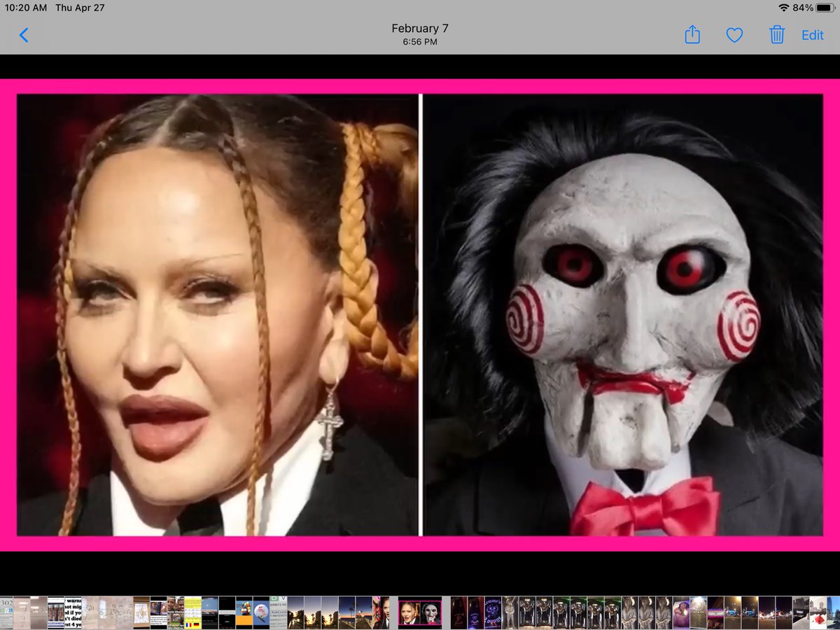Open the round plaque thumbnail
This screenshot has width=840, height=630.
698,612
